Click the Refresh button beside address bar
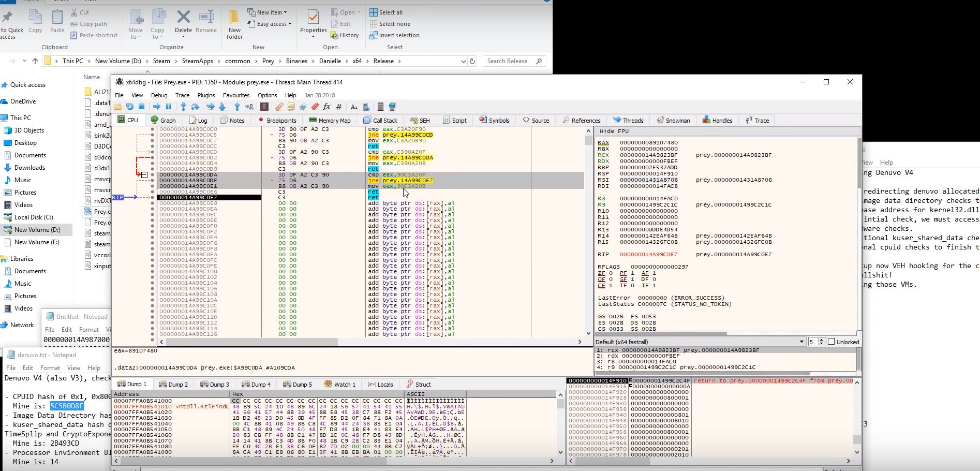 tap(472, 61)
